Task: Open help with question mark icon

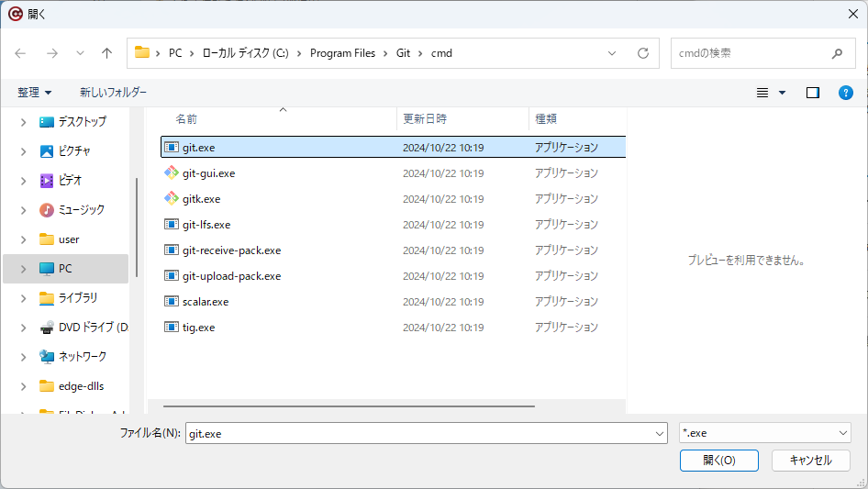Action: click(845, 93)
